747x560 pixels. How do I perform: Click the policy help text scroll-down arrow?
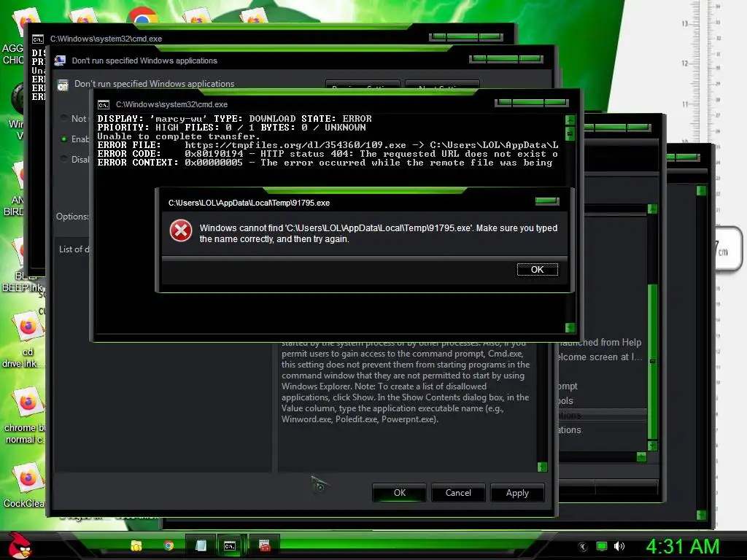(x=542, y=467)
